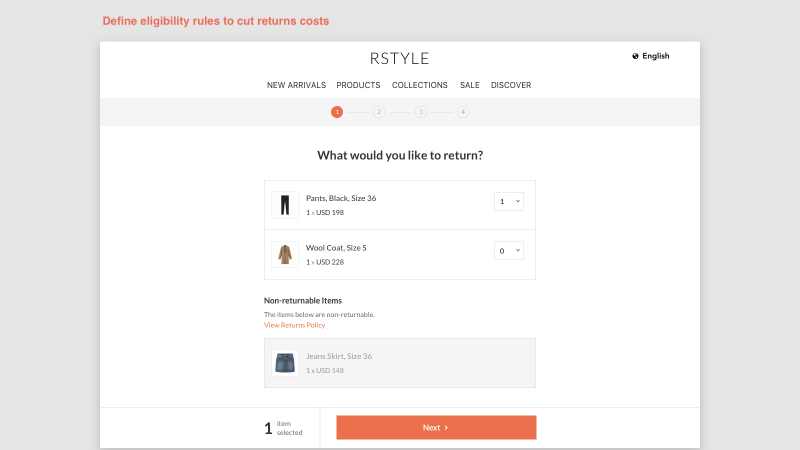The width and height of the screenshot is (800, 450).
Task: Click the black pants product thumbnail
Action: click(285, 205)
